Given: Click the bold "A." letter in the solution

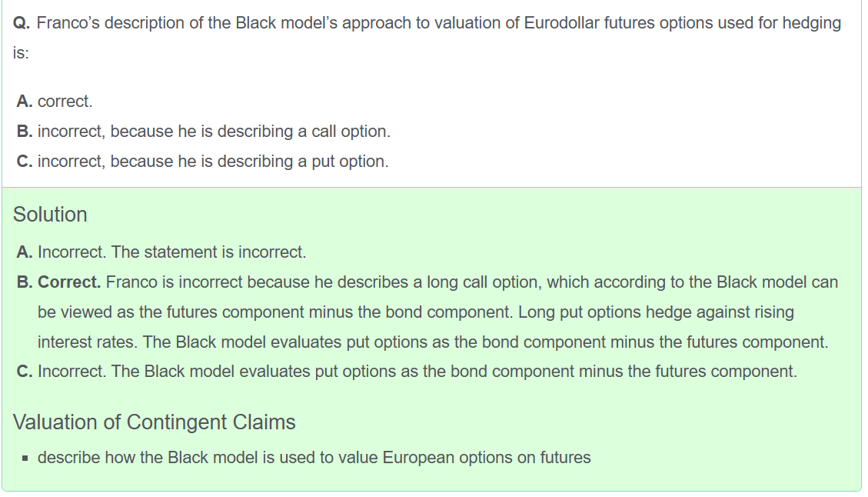Looking at the screenshot, I should (x=24, y=252).
